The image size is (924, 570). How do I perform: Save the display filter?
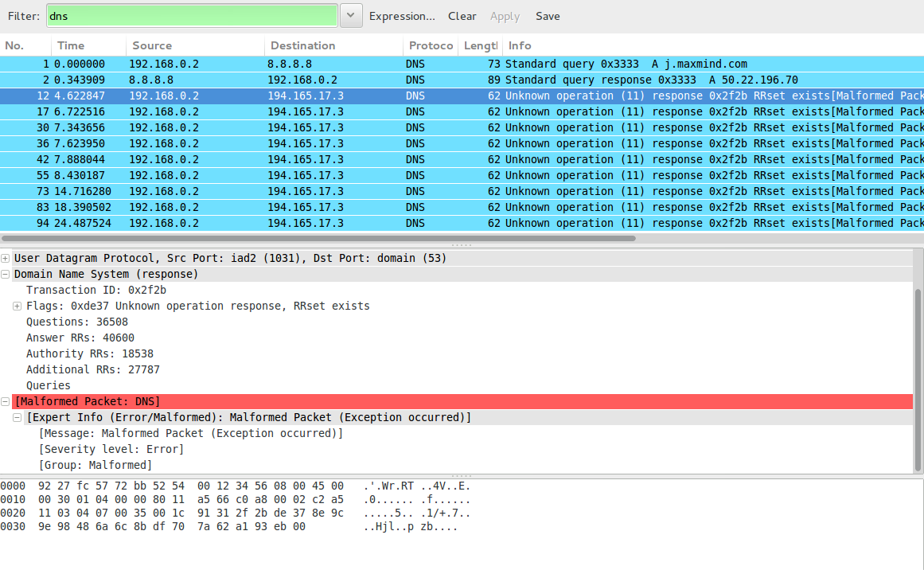pyautogui.click(x=548, y=15)
